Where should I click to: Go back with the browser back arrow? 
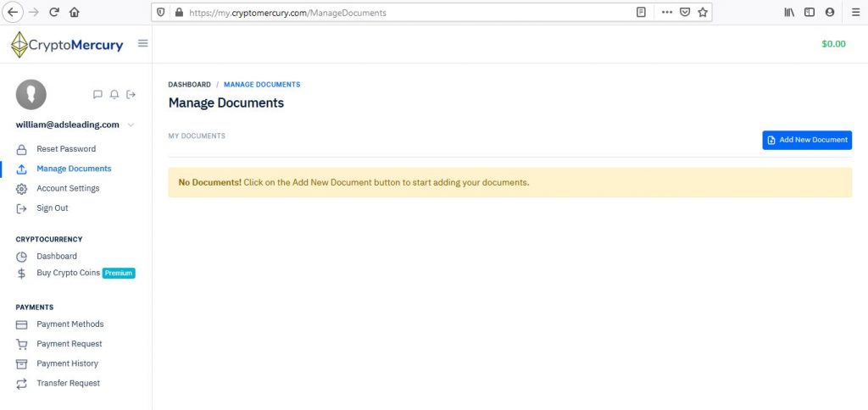[x=13, y=12]
